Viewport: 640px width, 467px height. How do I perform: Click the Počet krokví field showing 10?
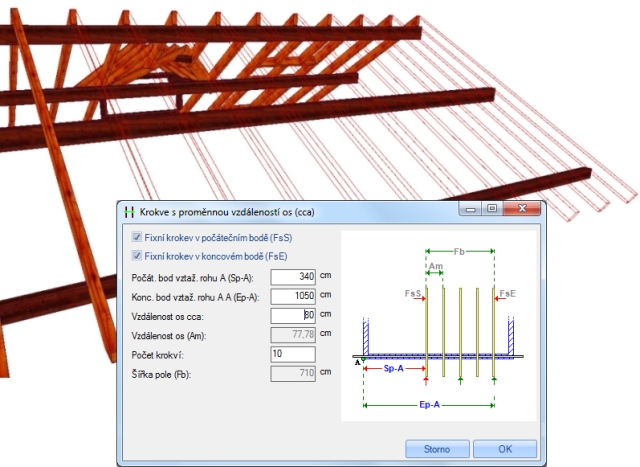(x=293, y=354)
